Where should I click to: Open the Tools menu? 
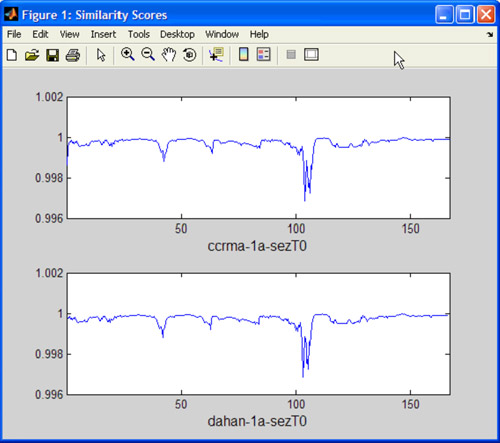[139, 34]
